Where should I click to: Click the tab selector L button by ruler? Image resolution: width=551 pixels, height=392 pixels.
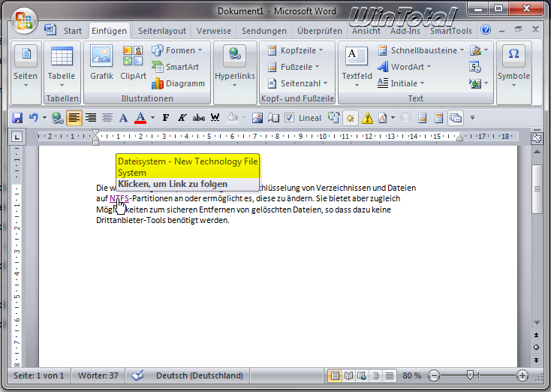coord(17,137)
